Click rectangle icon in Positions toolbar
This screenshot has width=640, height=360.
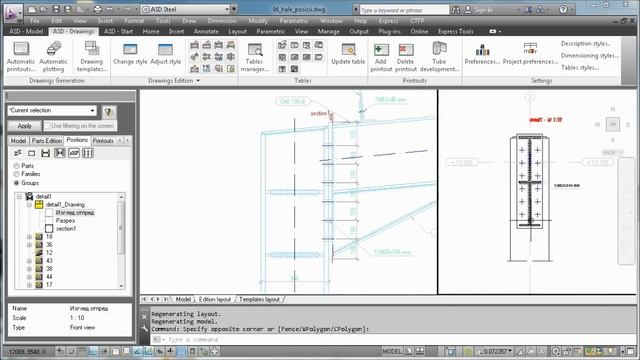[31, 153]
